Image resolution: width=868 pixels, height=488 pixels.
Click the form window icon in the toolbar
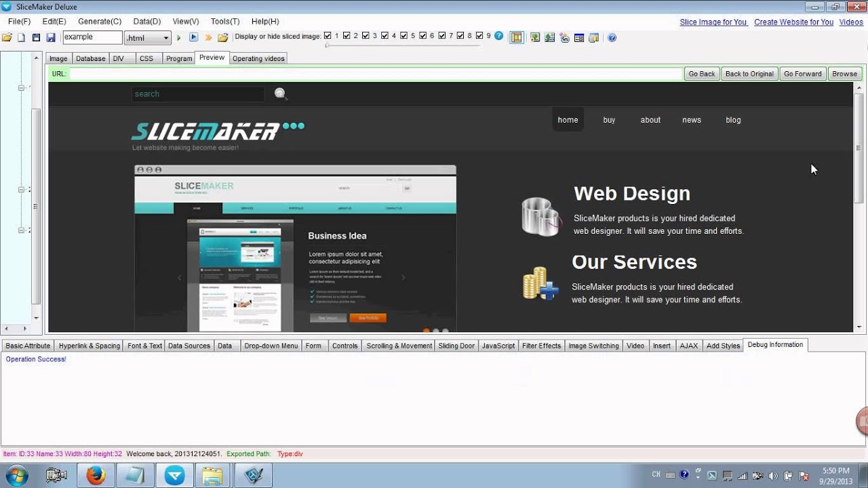coord(579,38)
